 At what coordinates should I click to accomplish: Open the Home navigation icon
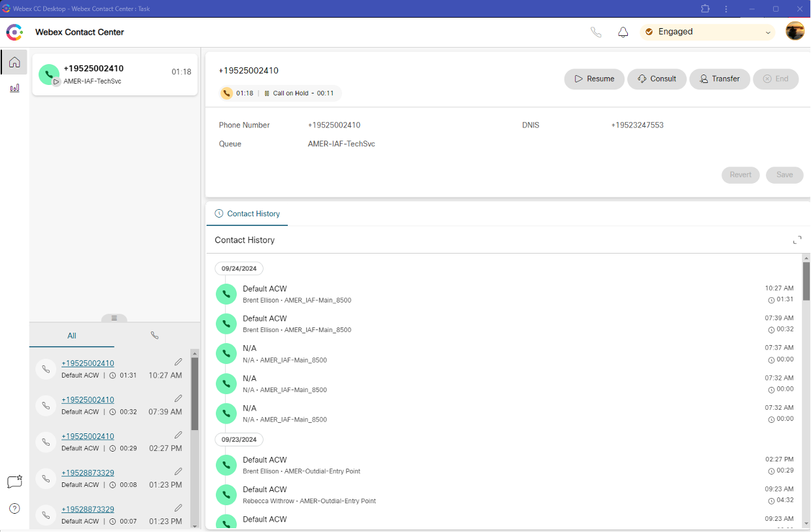(x=14, y=62)
